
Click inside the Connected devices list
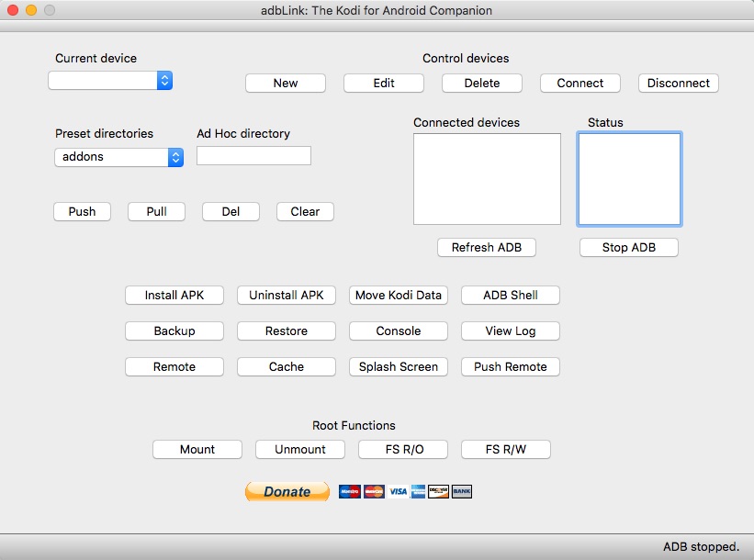pyautogui.click(x=487, y=179)
